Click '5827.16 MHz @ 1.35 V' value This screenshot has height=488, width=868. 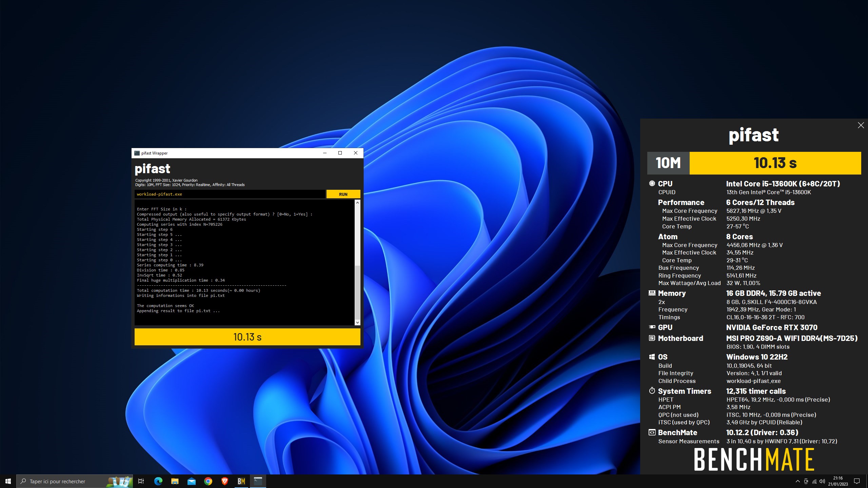[x=754, y=211]
